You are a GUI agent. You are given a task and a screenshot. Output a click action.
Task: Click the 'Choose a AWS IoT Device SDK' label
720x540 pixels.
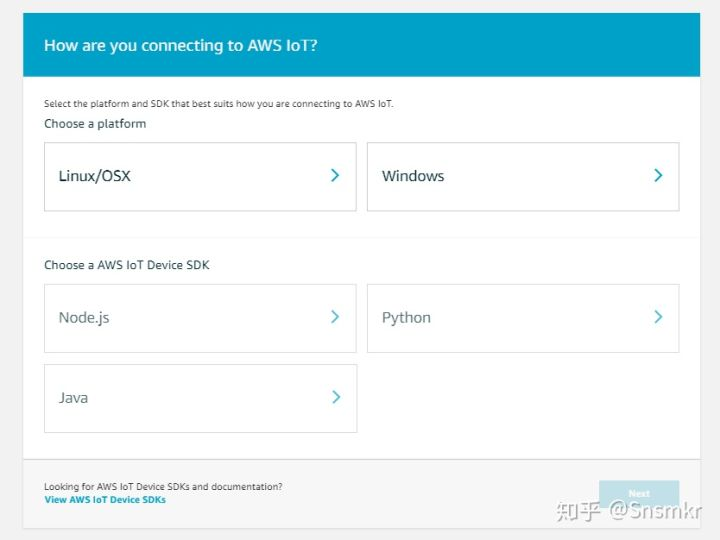127,265
